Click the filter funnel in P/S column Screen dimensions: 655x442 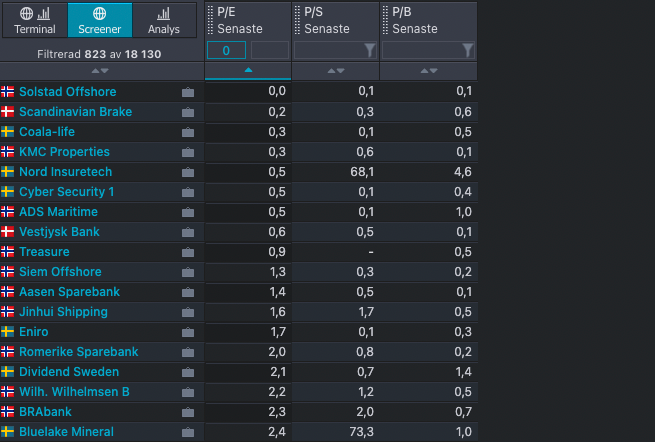click(x=369, y=50)
